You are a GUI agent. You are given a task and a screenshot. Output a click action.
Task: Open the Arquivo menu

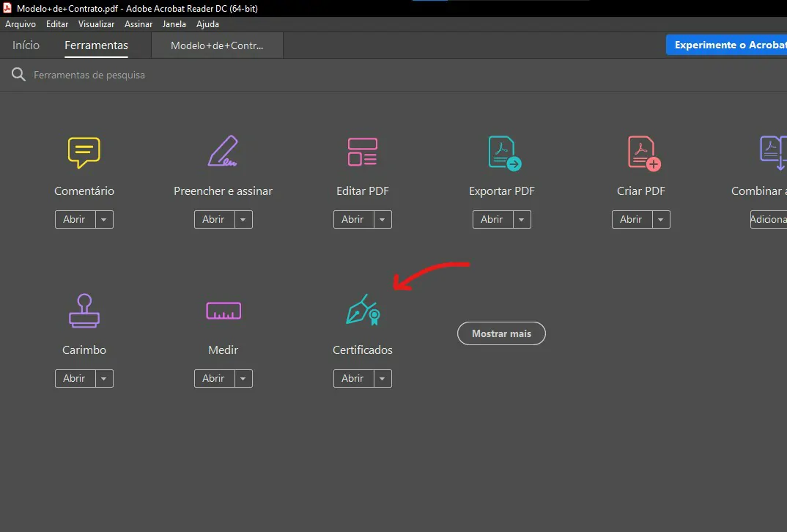coord(21,24)
